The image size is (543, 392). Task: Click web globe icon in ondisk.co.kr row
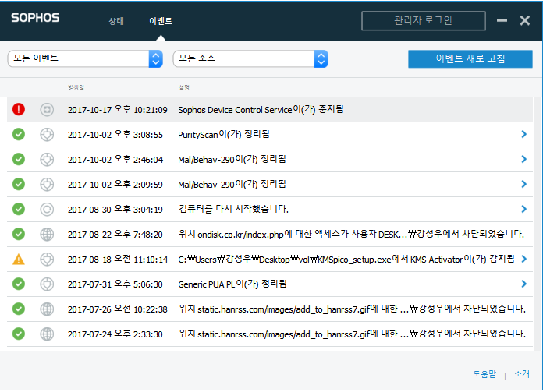click(47, 235)
